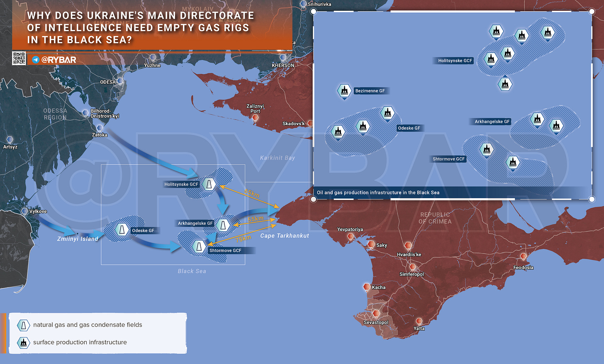Click the Vylkove city marker
This screenshot has width=604, height=364.
pyautogui.click(x=25, y=211)
